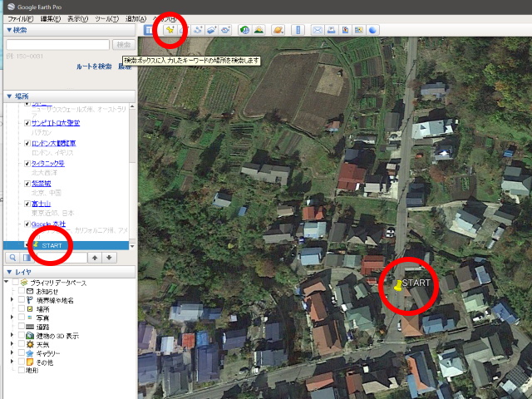Image resolution: width=532 pixels, height=399 pixels.
Task: Open the ツール(T) menu
Action: [107, 18]
